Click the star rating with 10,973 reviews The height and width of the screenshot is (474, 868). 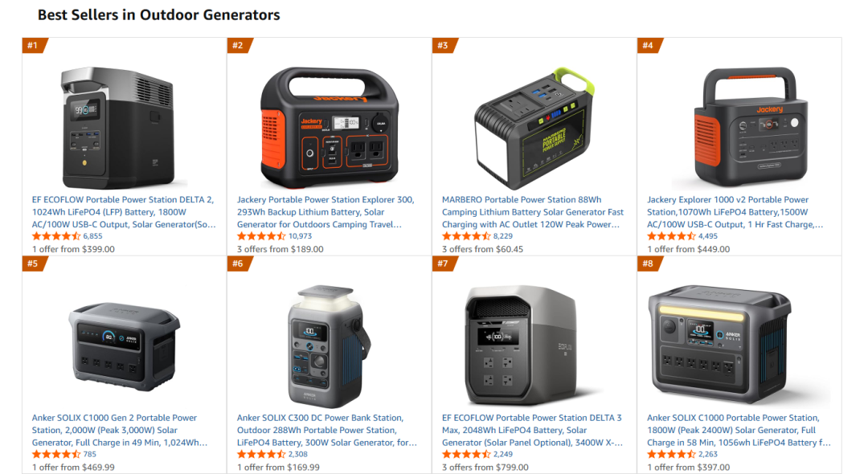point(261,236)
